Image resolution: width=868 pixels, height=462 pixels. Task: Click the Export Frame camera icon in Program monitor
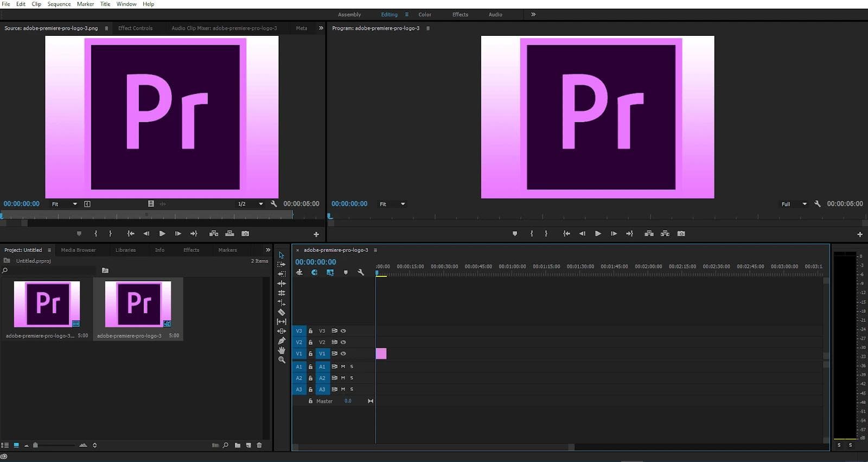681,233
